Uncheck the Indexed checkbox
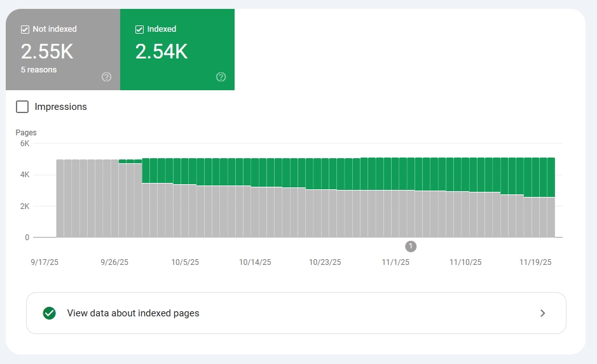This screenshot has width=597, height=364. [139, 29]
